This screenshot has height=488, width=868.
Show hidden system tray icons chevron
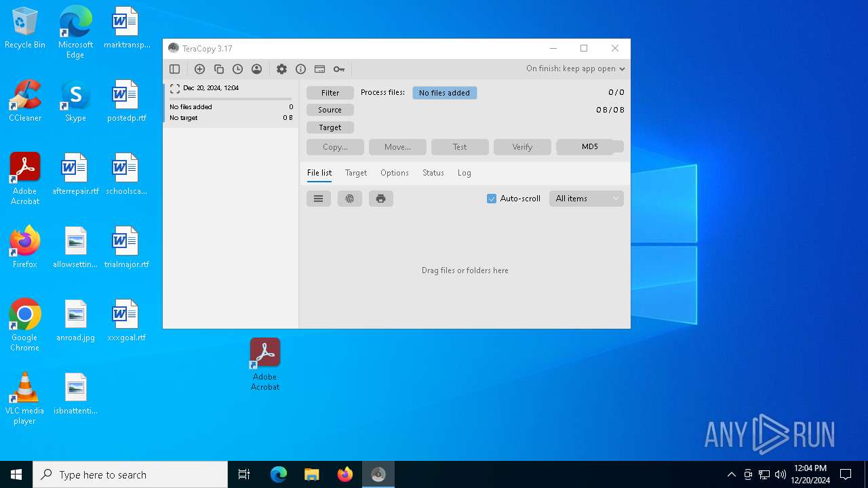pos(731,474)
